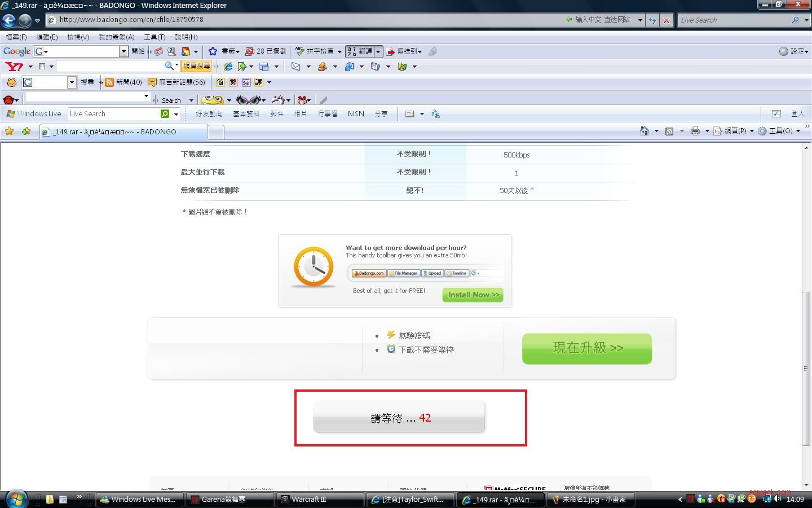Click Google toolbar bookmarks star icon
The width and height of the screenshot is (812, 508).
click(x=213, y=51)
